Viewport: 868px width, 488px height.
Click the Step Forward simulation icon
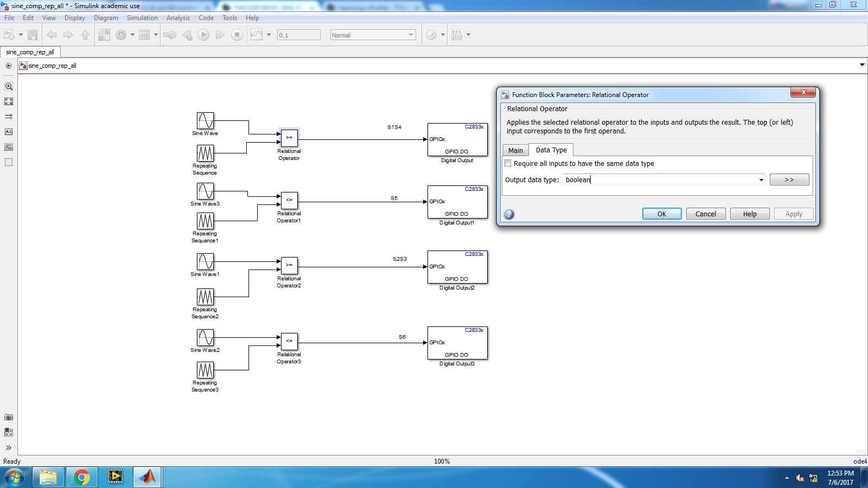(x=220, y=35)
